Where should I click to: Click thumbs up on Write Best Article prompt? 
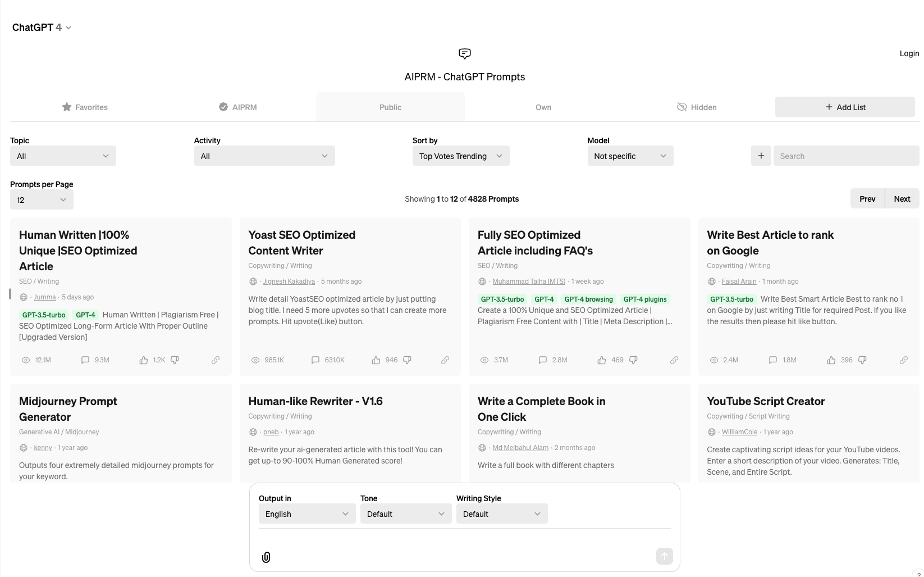pyautogui.click(x=831, y=360)
